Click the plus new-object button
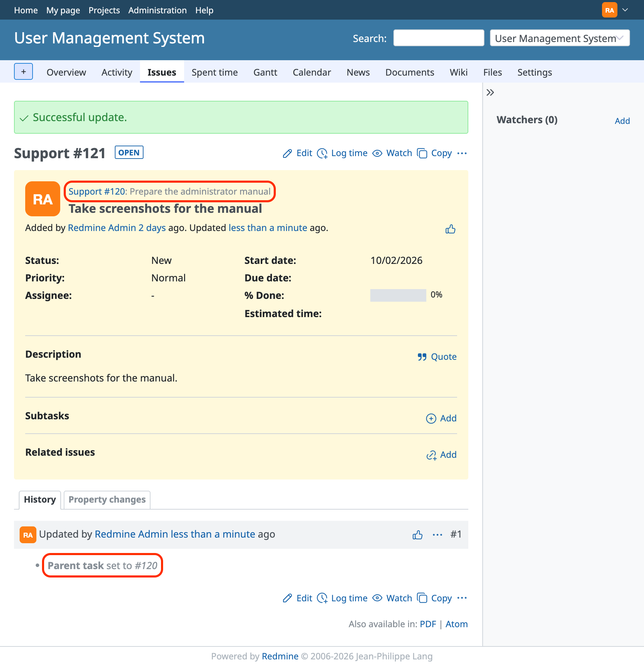The width and height of the screenshot is (644, 665). coord(23,72)
